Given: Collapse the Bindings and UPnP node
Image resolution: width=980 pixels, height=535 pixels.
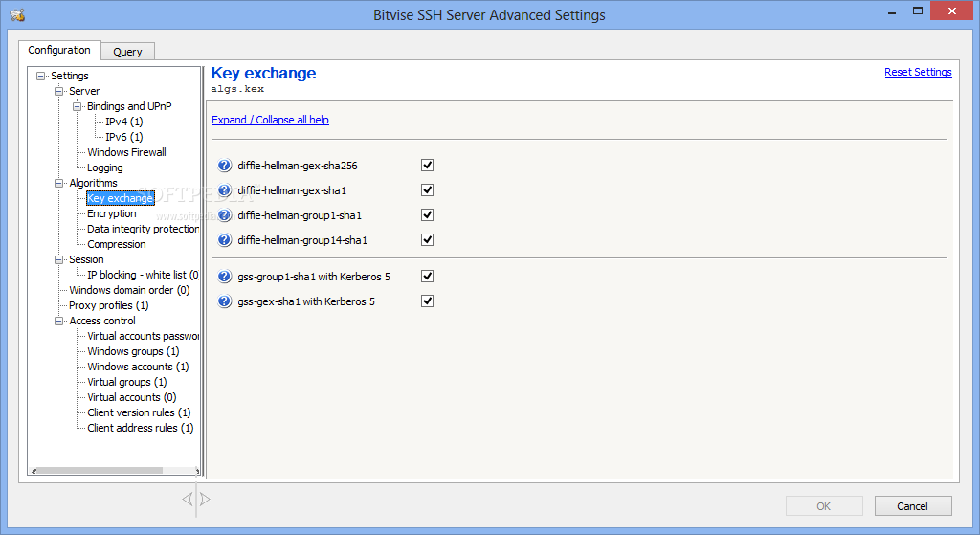Looking at the screenshot, I should (77, 106).
